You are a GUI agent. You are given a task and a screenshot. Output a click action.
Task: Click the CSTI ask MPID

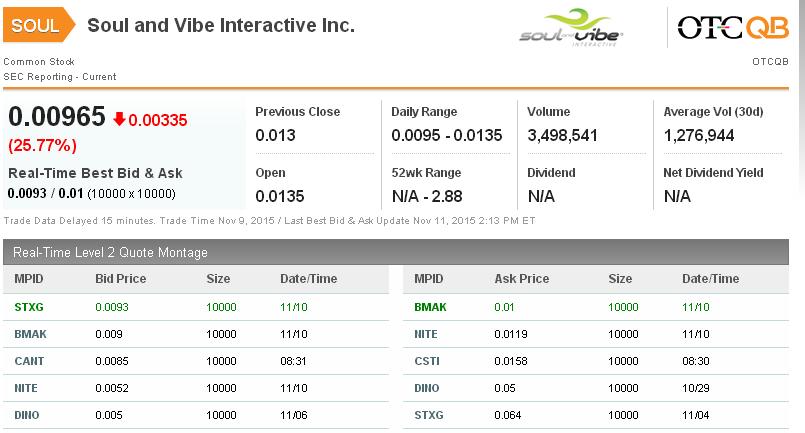(x=427, y=360)
